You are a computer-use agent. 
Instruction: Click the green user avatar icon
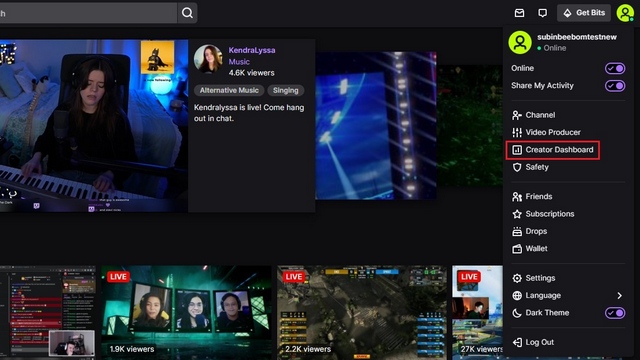(625, 13)
